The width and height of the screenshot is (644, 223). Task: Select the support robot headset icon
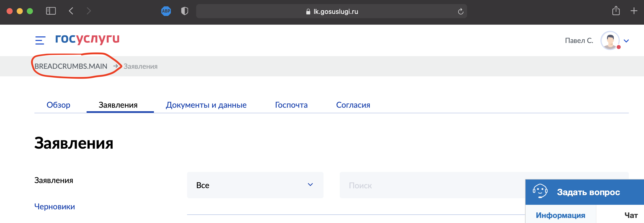(x=540, y=191)
